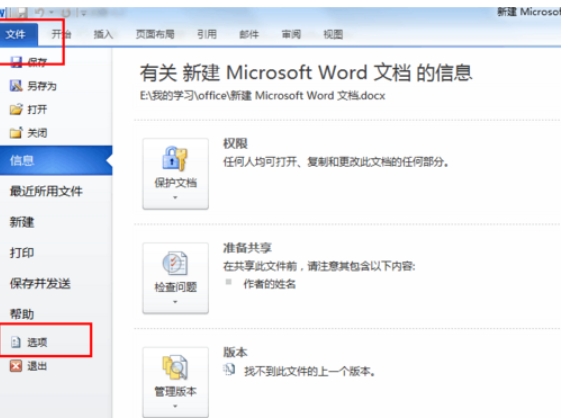Select the 信息 menu entry

point(56,160)
